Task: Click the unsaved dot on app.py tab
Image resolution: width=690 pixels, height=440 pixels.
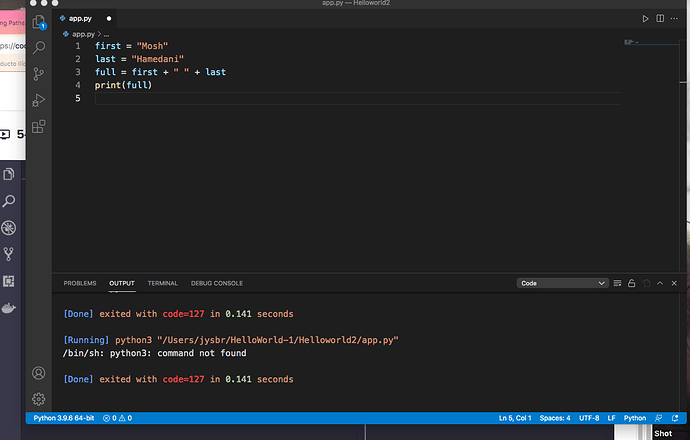Action: coord(109,18)
